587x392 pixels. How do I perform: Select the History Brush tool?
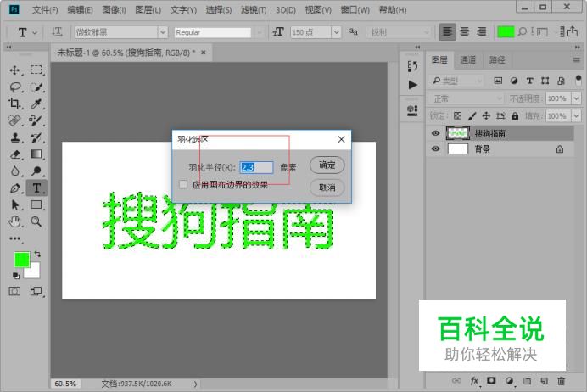click(x=36, y=137)
